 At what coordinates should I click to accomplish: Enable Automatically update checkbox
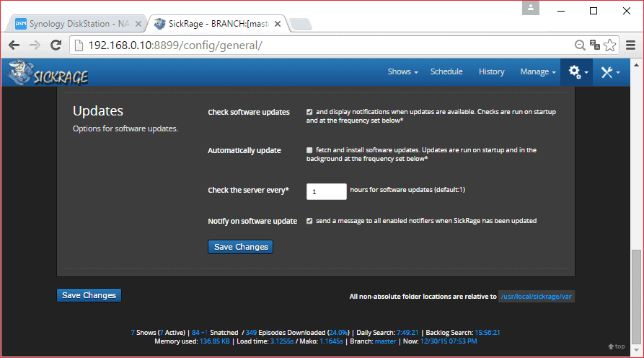click(x=309, y=150)
